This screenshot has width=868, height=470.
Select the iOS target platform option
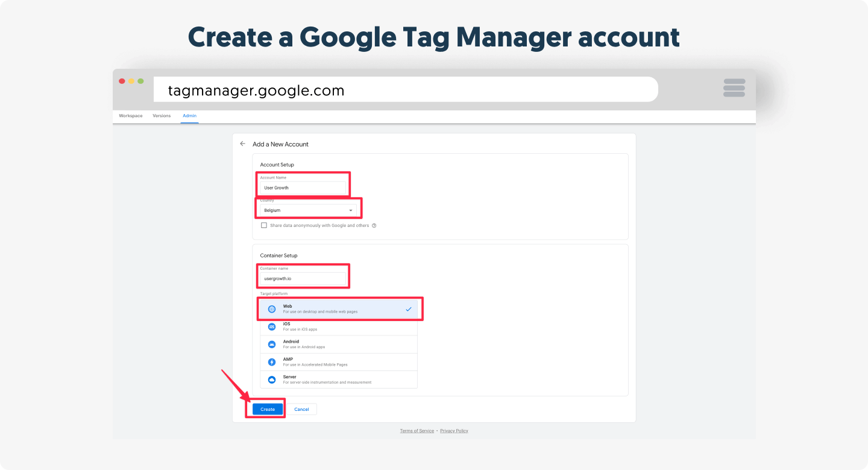coord(338,326)
